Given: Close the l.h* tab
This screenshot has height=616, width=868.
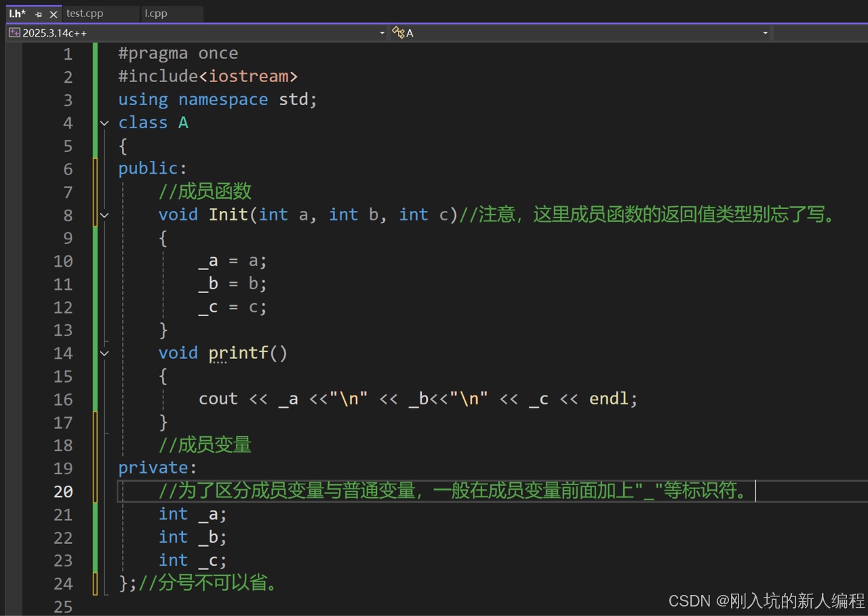Looking at the screenshot, I should pyautogui.click(x=54, y=14).
